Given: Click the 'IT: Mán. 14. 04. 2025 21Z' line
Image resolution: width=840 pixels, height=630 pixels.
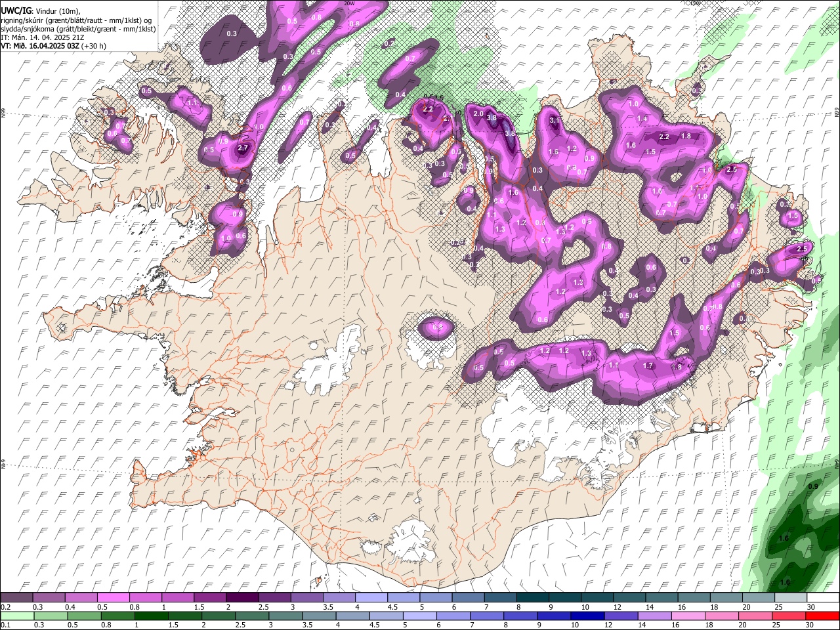Looking at the screenshot, I should click(x=43, y=38).
